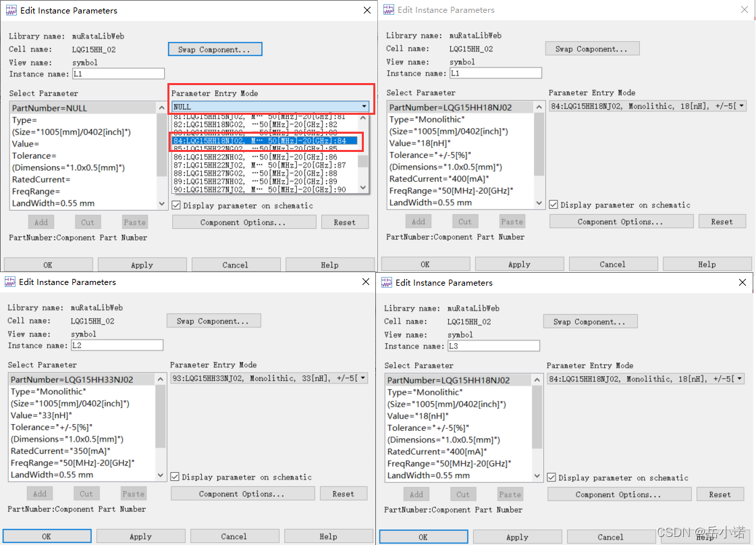The image size is (756, 545).
Task: Toggle Display parameter on schematic in L2 dialog
Action: 175,477
